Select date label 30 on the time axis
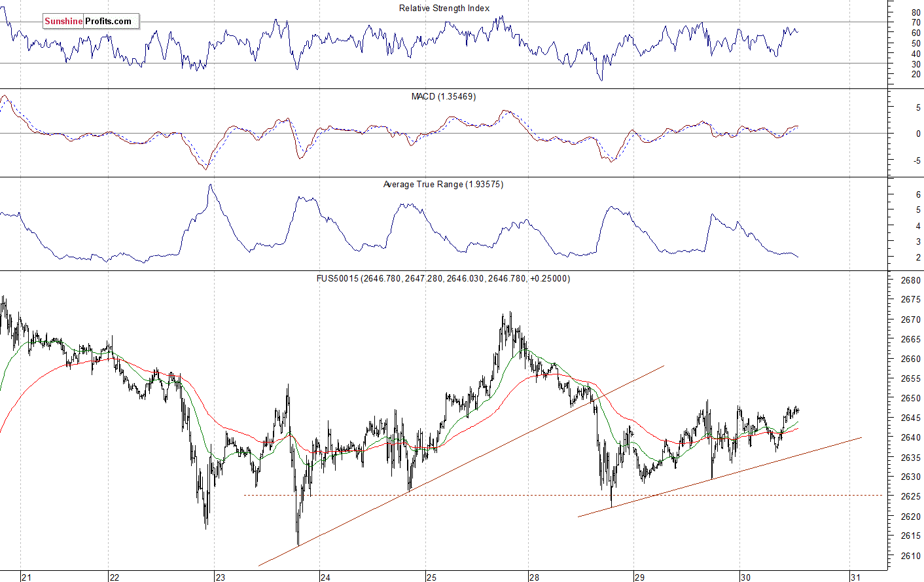The height and width of the screenshot is (582, 924). pyautogui.click(x=745, y=577)
